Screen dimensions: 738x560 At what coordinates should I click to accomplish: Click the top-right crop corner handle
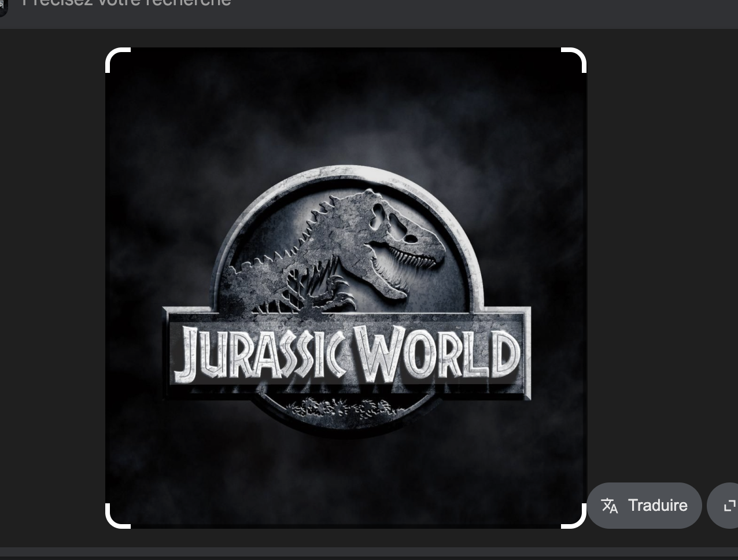point(574,60)
